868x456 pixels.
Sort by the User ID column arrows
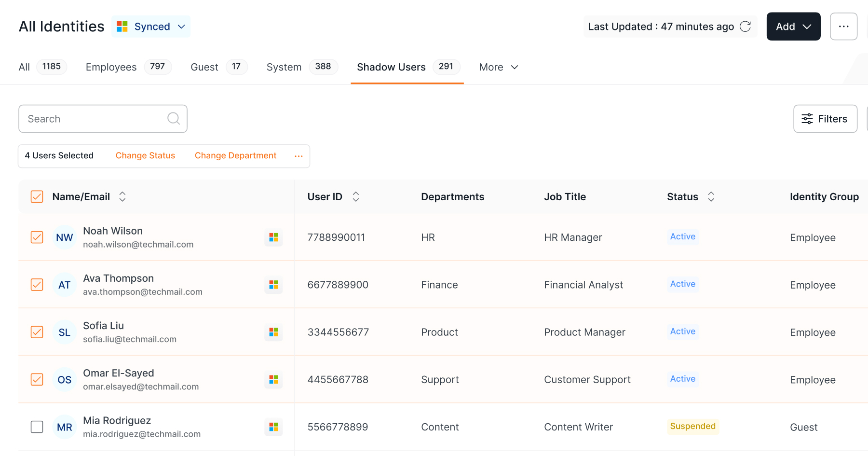tap(356, 196)
